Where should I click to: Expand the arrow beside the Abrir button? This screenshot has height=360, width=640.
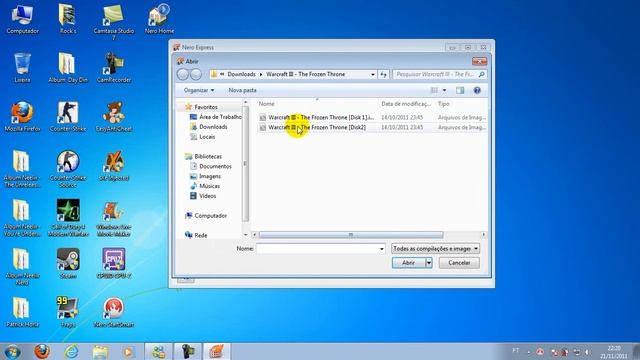point(429,263)
